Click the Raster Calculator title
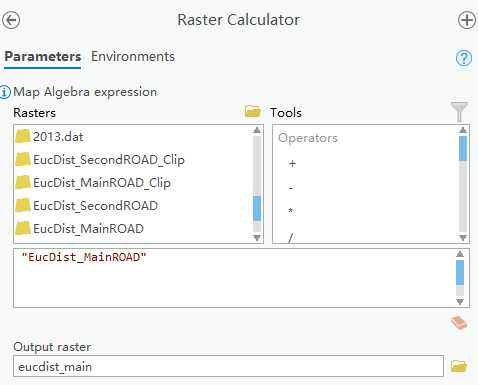The width and height of the screenshot is (478, 385). tap(239, 20)
